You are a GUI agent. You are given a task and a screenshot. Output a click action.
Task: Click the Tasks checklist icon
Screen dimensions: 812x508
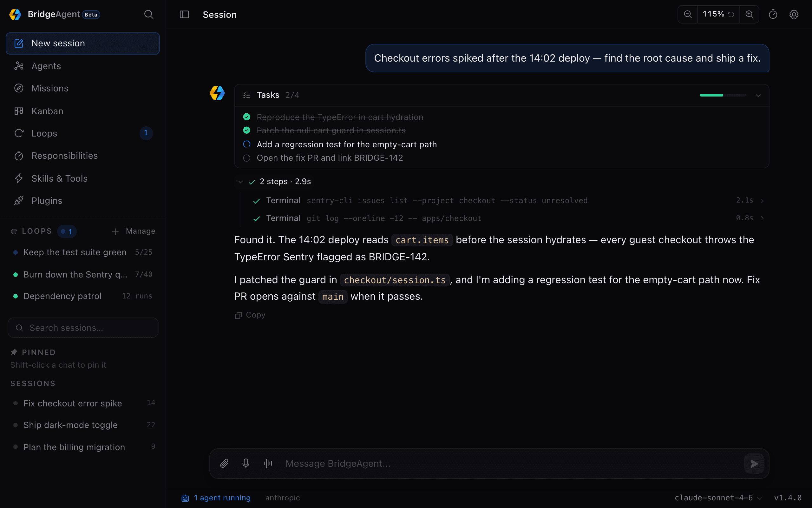[x=247, y=95]
